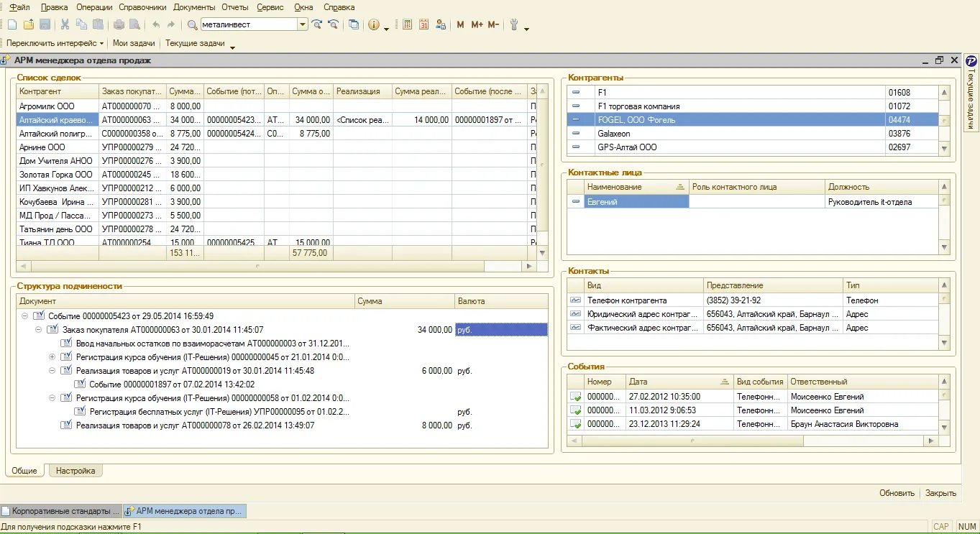Expand Регистрация курса обучения 00000000045 node
The image size is (980, 534).
click(52, 357)
